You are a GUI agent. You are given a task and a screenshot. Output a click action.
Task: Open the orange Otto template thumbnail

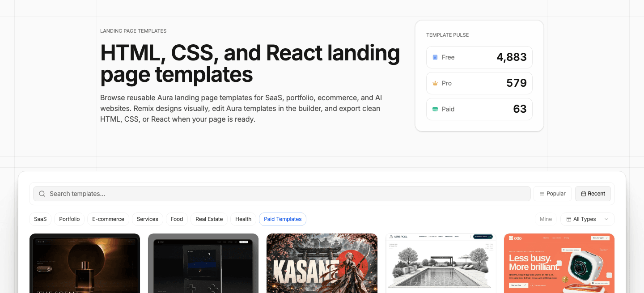tap(559, 263)
